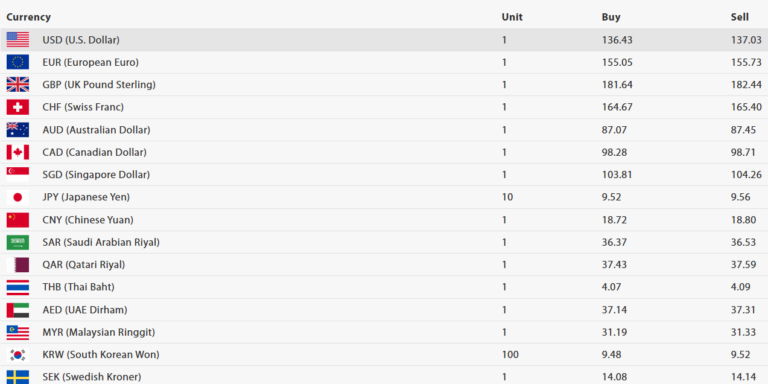Open the EUR (European Euro) entry

[91, 62]
